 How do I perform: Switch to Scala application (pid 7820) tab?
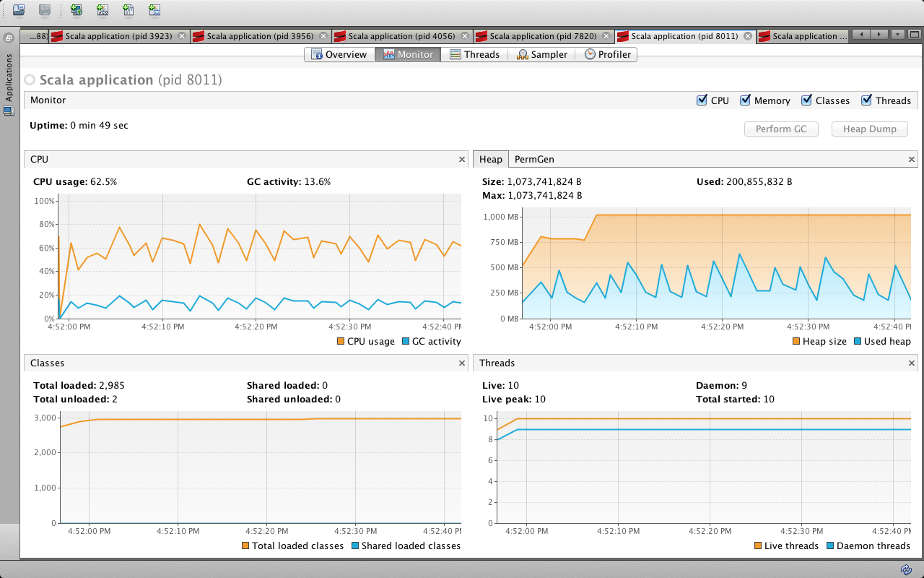pos(544,36)
